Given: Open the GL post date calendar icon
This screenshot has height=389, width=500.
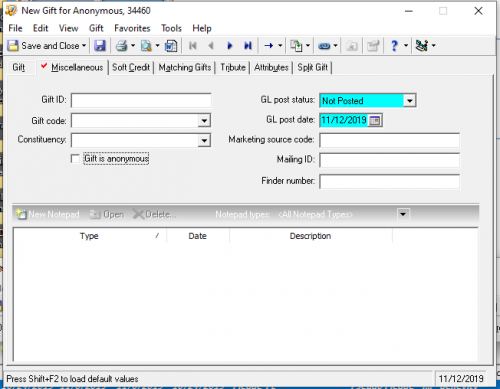Looking at the screenshot, I should click(x=375, y=120).
